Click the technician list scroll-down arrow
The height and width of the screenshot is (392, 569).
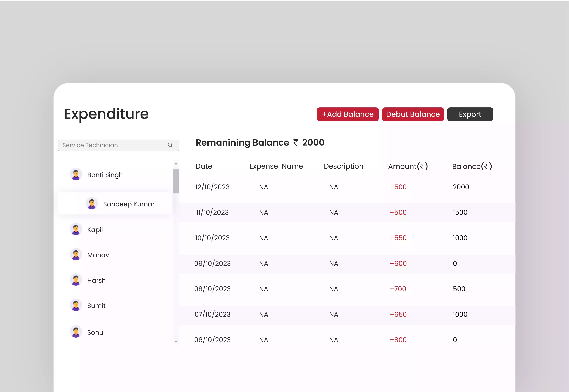pos(176,341)
